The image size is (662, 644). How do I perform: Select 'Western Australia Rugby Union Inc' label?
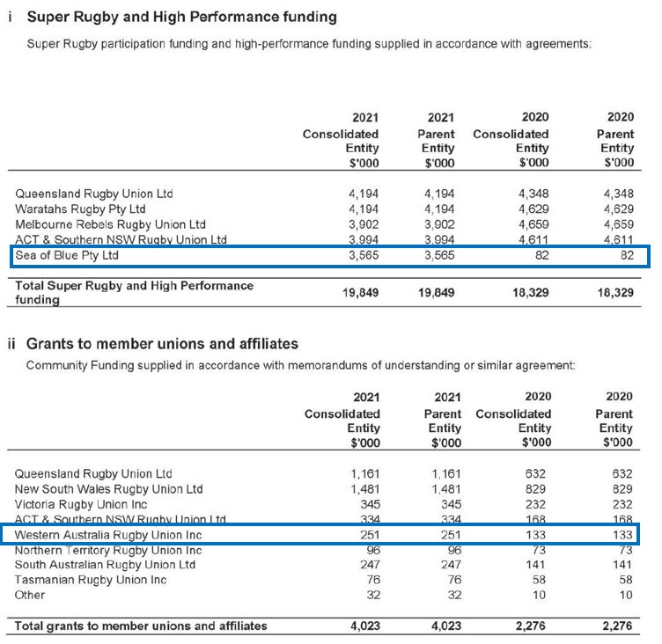point(108,535)
